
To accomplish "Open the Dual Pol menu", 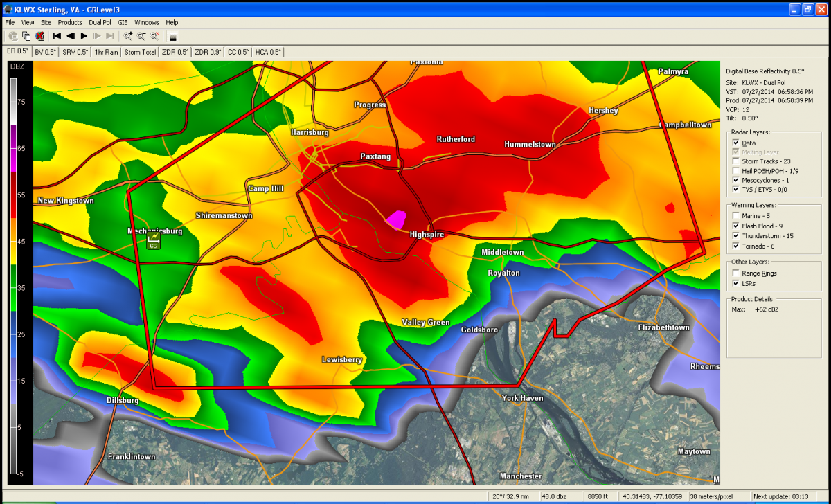I will (x=100, y=23).
